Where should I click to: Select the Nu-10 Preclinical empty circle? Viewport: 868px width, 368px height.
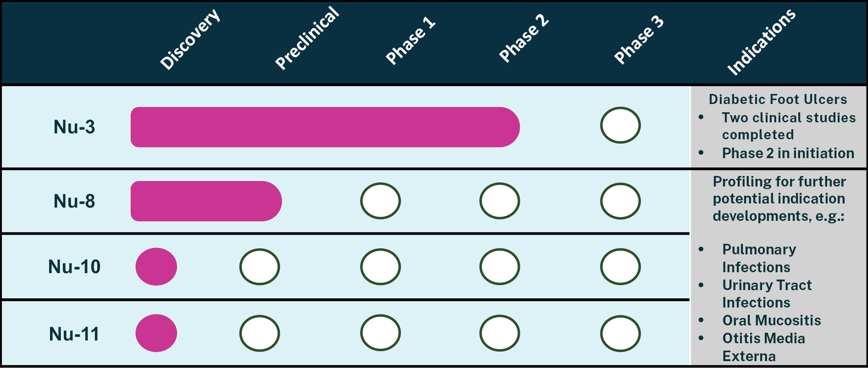260,267
